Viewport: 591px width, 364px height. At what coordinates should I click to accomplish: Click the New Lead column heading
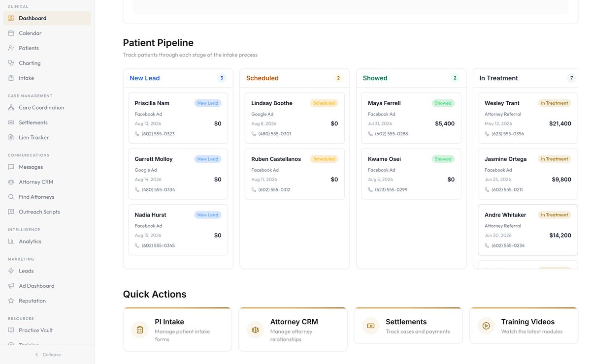[145, 78]
